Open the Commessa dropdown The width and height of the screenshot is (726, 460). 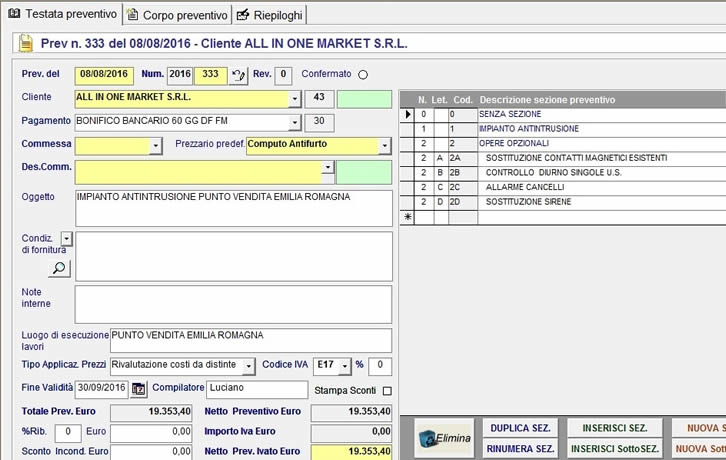(156, 146)
